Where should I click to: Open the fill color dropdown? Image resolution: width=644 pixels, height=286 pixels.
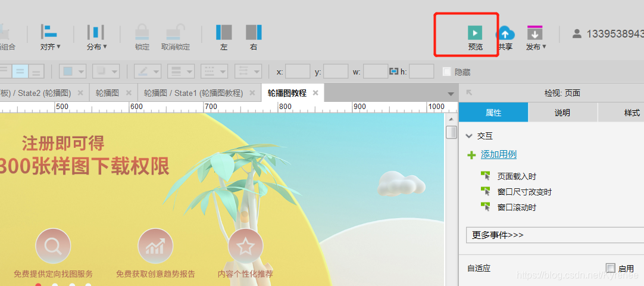click(81, 71)
